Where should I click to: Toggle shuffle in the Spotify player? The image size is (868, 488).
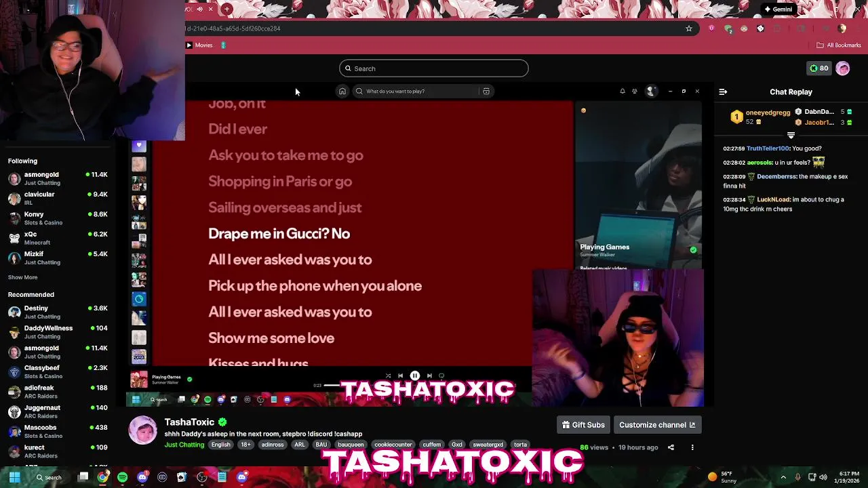tap(388, 375)
